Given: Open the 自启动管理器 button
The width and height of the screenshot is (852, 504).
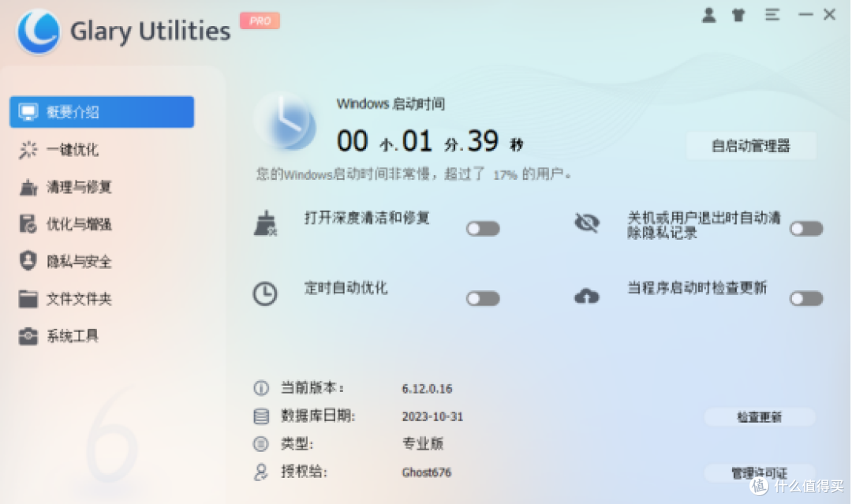Looking at the screenshot, I should (751, 146).
